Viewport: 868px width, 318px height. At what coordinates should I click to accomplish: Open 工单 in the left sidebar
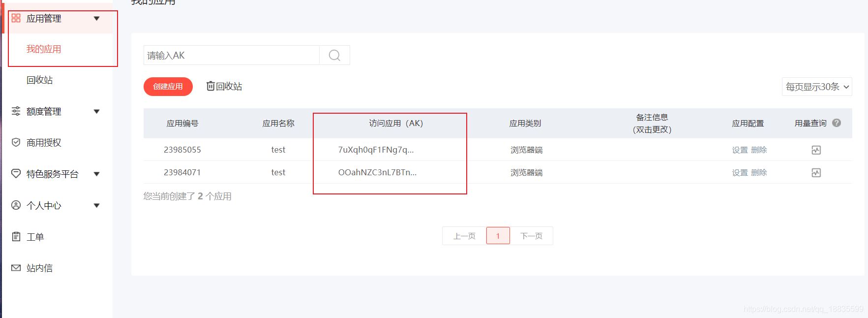click(x=35, y=237)
